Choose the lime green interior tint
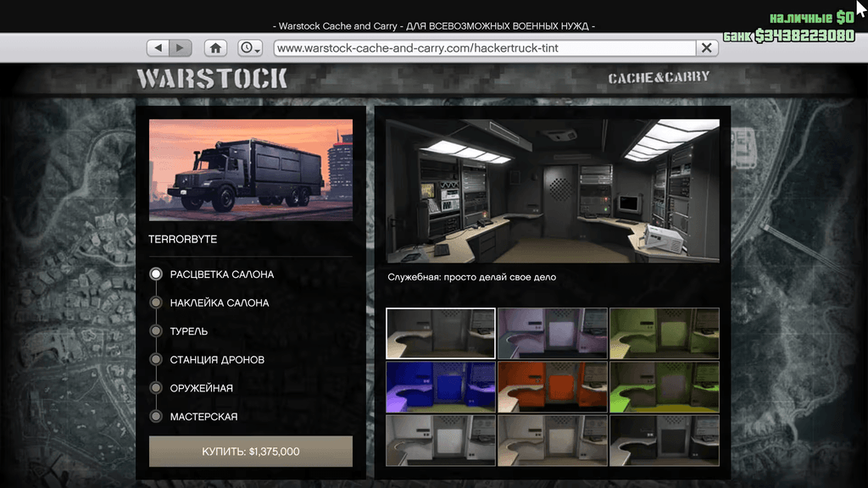Screen dimensions: 868x488 tap(665, 387)
